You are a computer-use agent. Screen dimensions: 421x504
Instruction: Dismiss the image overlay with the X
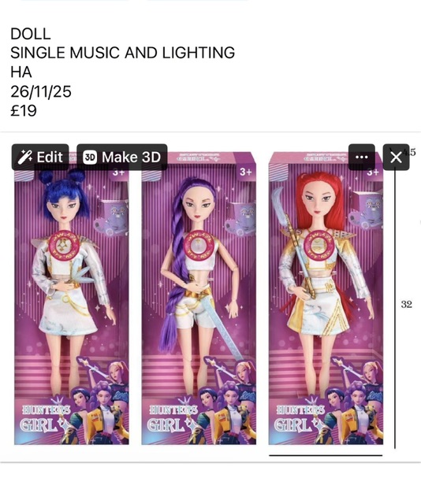point(396,157)
